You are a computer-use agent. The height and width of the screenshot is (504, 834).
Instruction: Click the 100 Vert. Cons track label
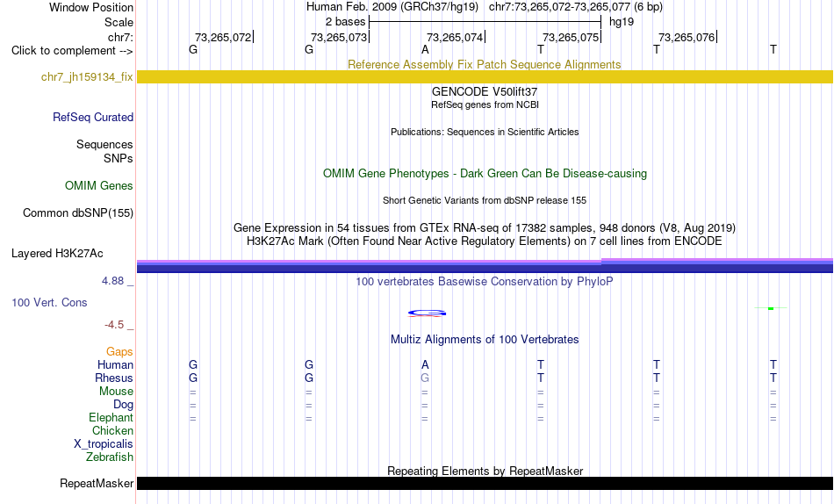(x=49, y=302)
